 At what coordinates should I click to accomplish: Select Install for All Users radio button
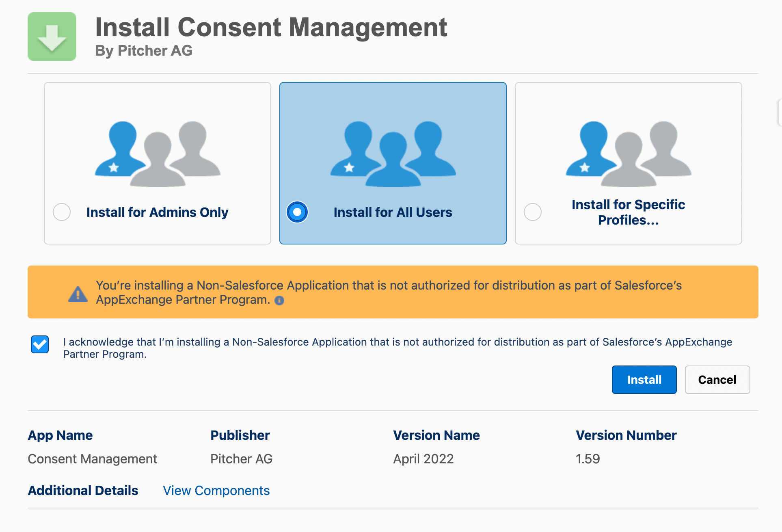click(x=297, y=212)
